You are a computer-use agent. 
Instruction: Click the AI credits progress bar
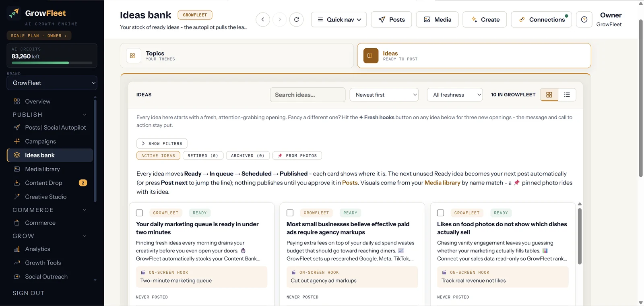52,63
